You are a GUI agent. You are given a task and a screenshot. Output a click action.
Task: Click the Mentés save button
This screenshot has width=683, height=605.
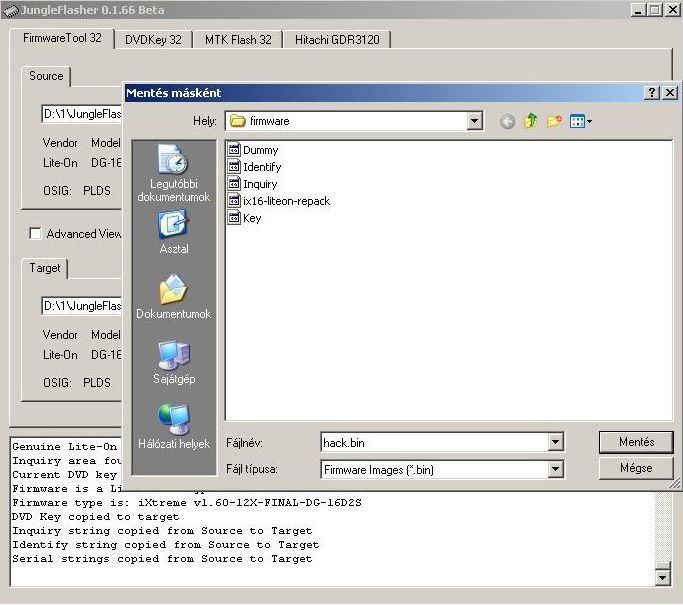tap(636, 442)
